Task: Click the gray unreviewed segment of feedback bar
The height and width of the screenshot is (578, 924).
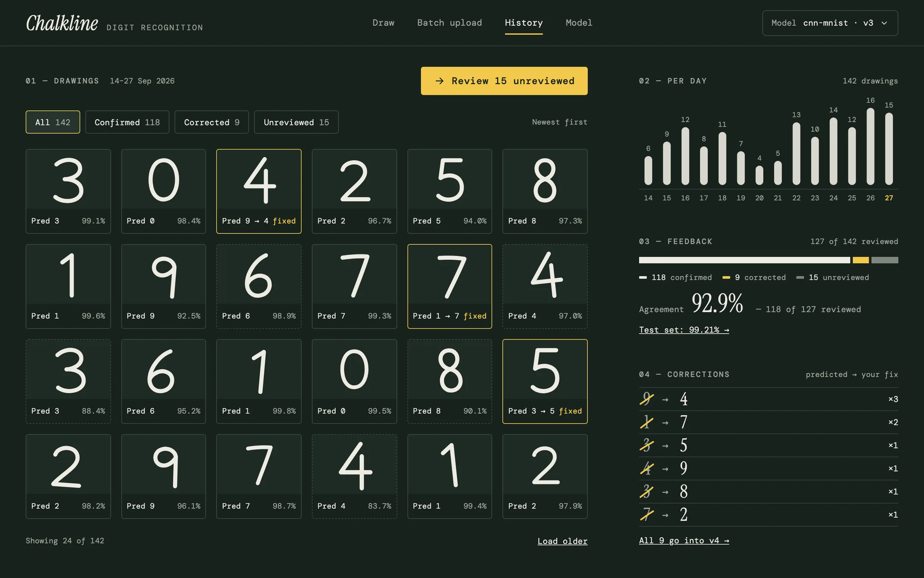Action: click(885, 260)
